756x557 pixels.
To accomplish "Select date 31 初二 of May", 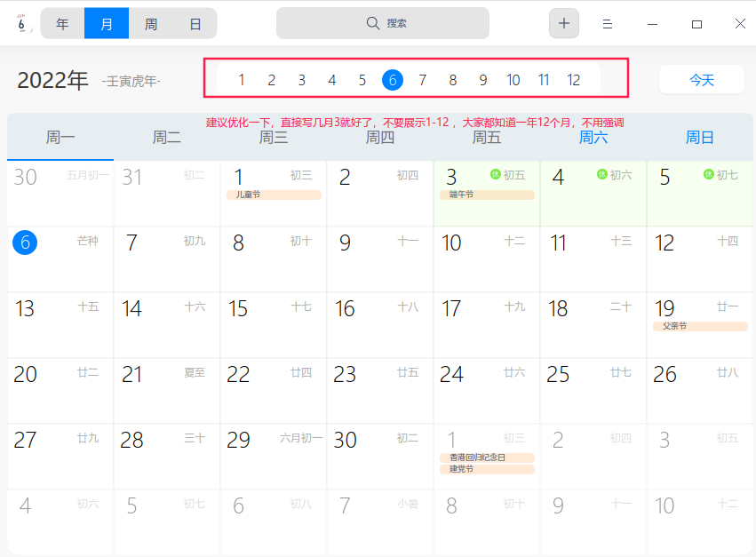I will [167, 194].
